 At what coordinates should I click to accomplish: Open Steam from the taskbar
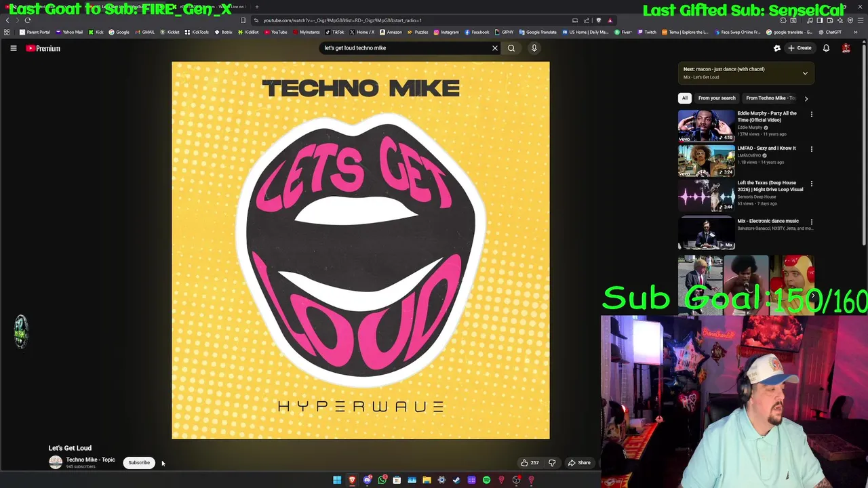click(456, 481)
